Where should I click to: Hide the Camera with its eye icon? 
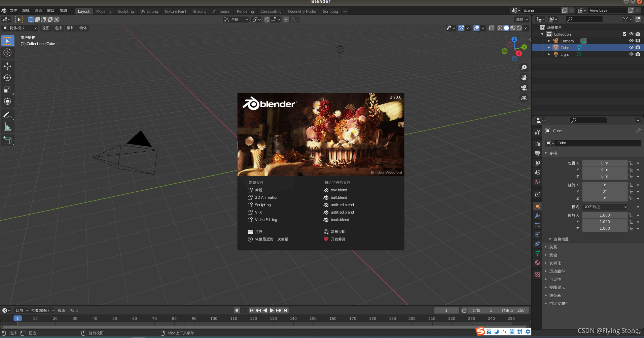click(x=631, y=41)
